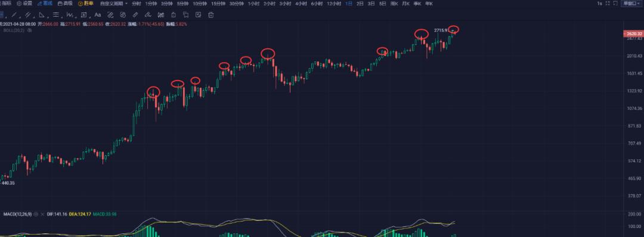644x237 pixels.
Task: Click the fullscreen expand icon
Action: [x=608, y=4]
